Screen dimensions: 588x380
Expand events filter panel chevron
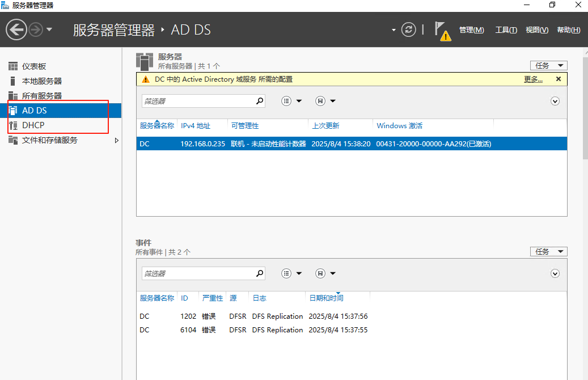(x=555, y=273)
